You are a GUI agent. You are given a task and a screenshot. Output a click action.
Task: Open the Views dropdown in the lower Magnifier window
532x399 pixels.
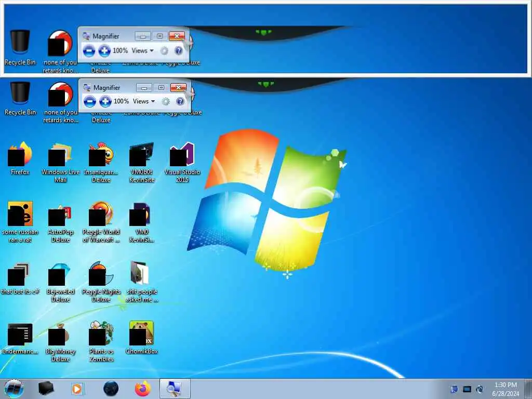click(144, 101)
